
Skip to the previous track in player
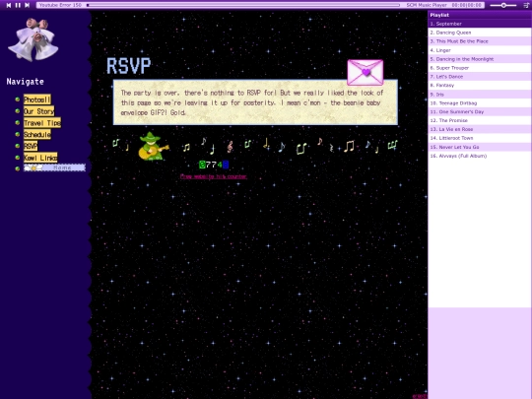[x=9, y=5]
